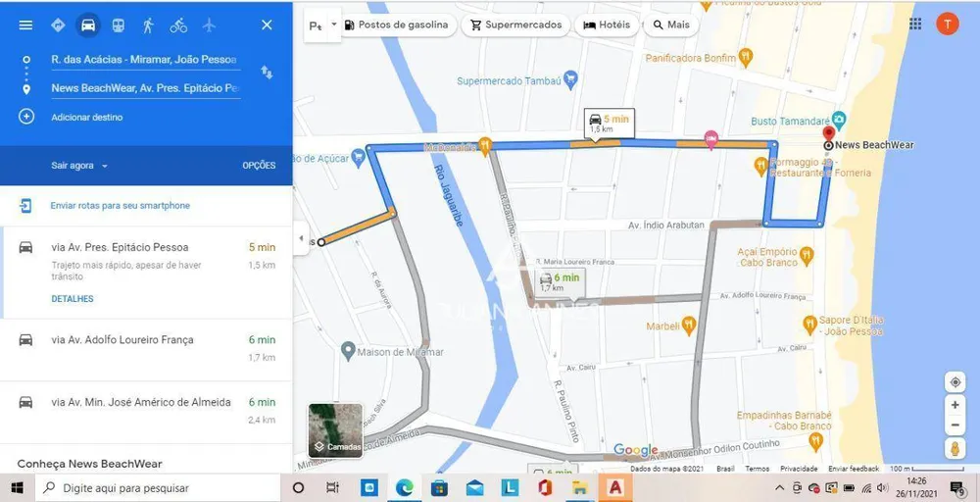Viewport: 980px width, 502px height.
Task: Click Supermercado Tambaú map marker
Action: pyautogui.click(x=570, y=79)
